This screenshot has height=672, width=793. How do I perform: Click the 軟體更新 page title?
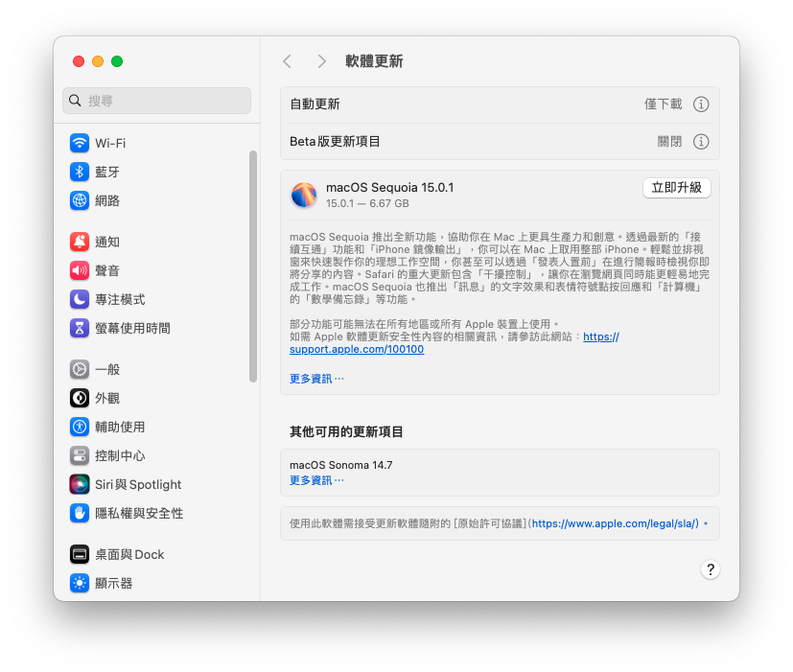tap(374, 61)
